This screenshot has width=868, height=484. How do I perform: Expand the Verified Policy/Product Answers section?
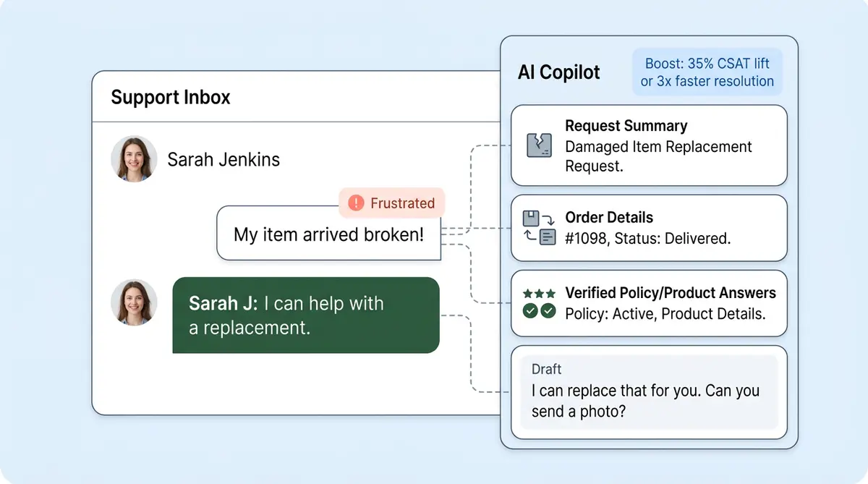click(x=648, y=303)
